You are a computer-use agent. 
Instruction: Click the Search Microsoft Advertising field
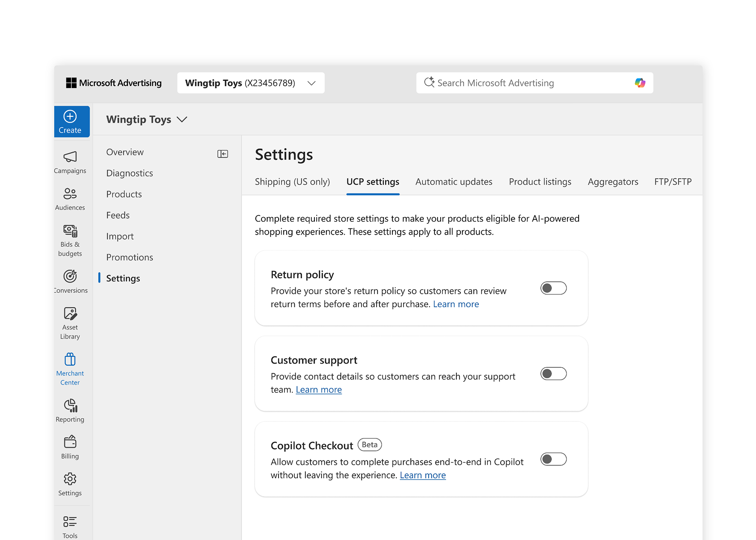tap(515, 83)
